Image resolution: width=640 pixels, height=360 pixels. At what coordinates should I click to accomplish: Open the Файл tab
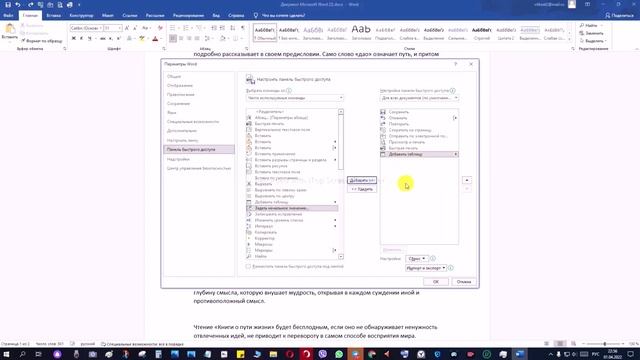pos(8,16)
